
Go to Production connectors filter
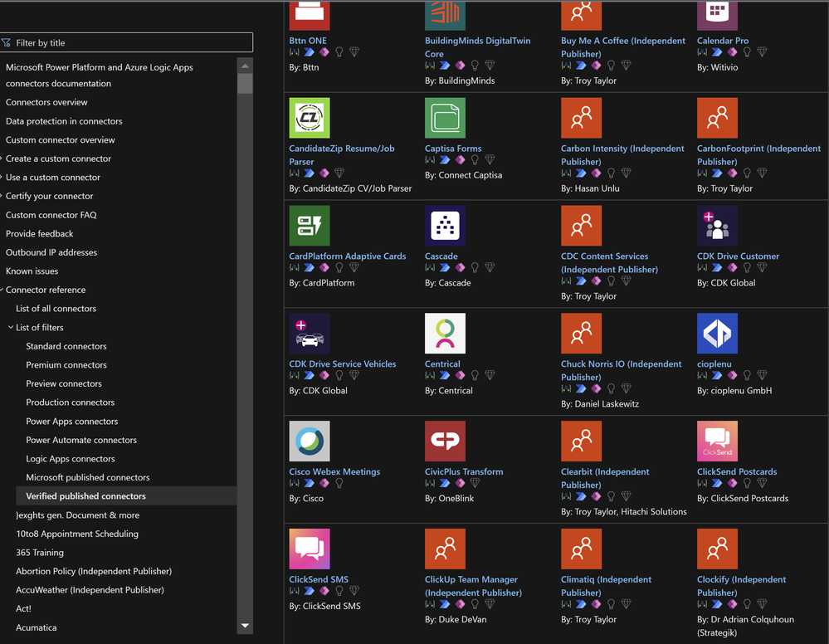pyautogui.click(x=70, y=402)
